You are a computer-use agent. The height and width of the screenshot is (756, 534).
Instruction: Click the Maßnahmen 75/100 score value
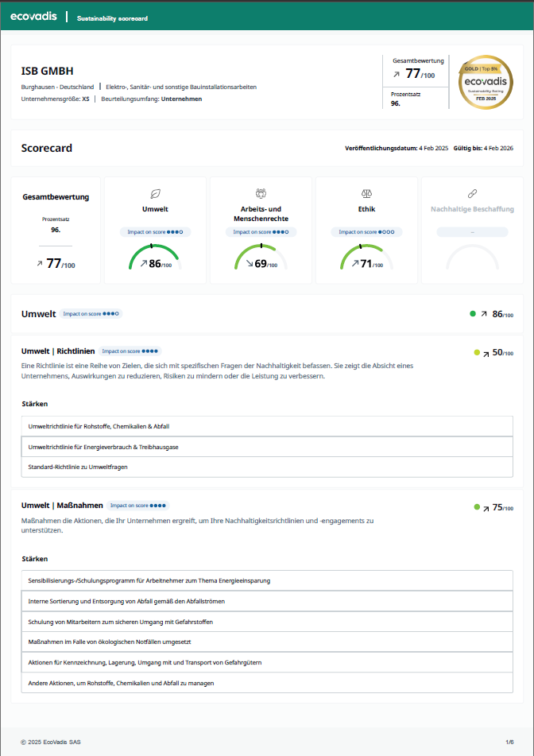click(x=503, y=507)
